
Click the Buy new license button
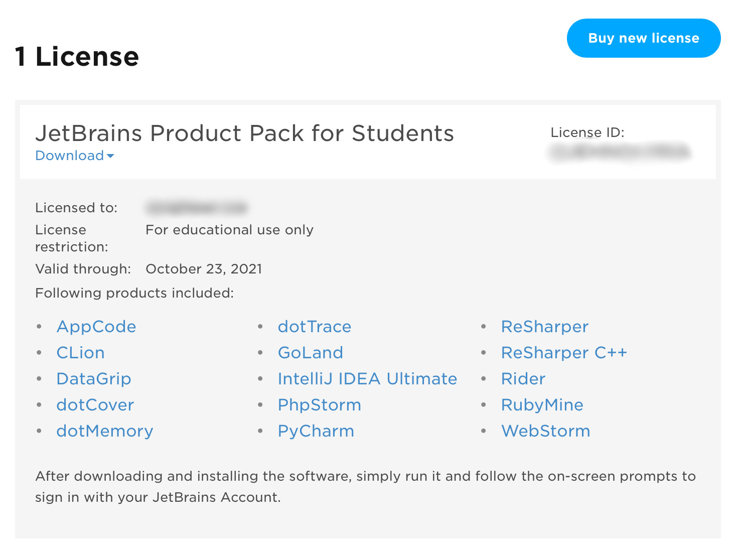644,38
